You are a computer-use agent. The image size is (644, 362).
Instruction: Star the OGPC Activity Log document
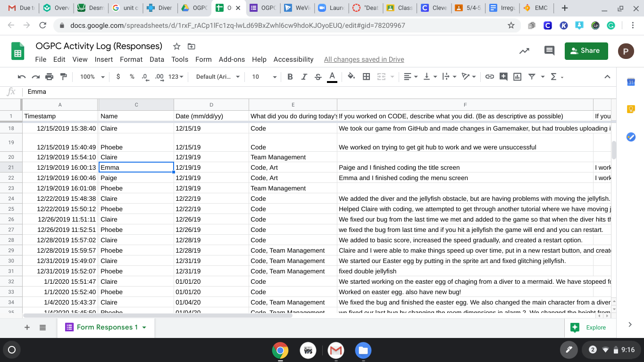pyautogui.click(x=176, y=46)
